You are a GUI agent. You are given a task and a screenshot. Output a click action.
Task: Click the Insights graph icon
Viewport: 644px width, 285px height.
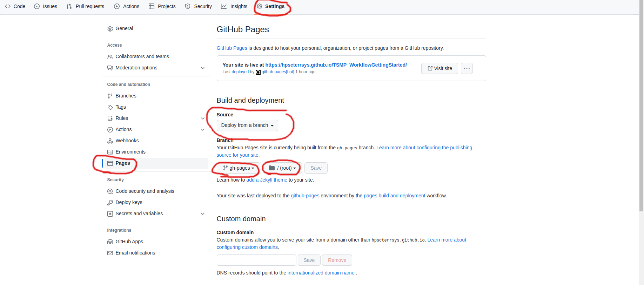(224, 6)
